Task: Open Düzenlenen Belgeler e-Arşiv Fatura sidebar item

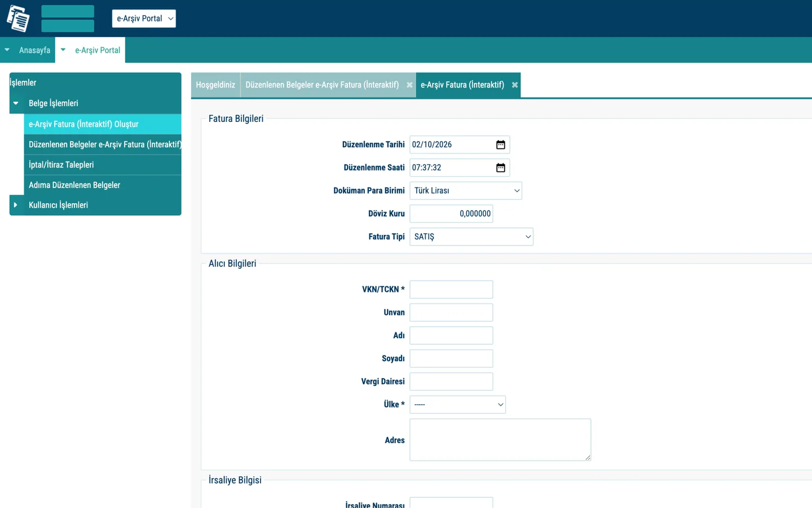Action: click(x=103, y=144)
